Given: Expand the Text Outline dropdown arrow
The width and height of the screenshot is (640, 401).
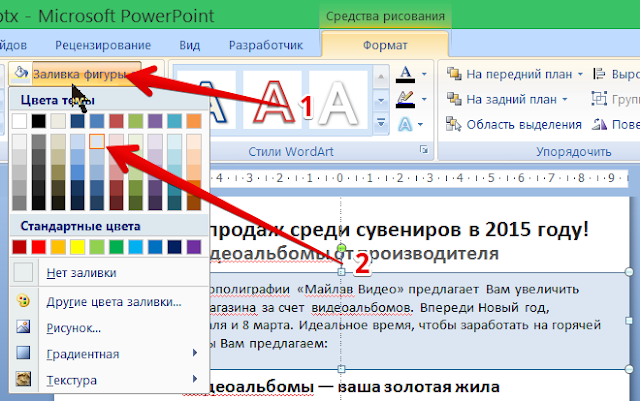Looking at the screenshot, I should pos(424,99).
